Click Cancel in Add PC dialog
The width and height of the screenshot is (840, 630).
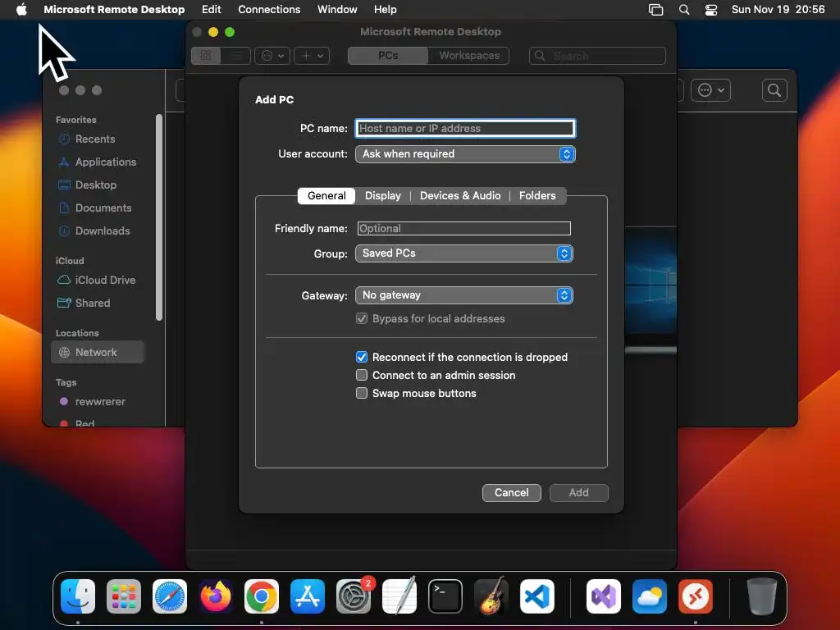512,493
